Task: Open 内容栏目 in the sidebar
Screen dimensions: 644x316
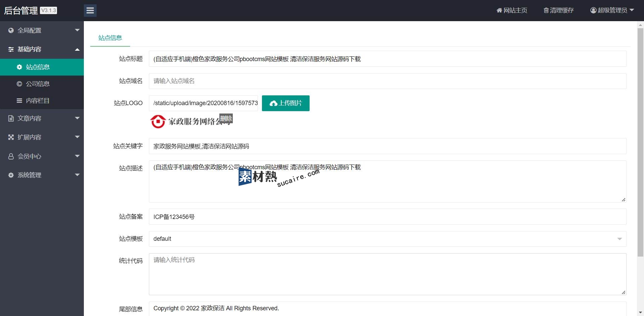Action: click(42, 101)
